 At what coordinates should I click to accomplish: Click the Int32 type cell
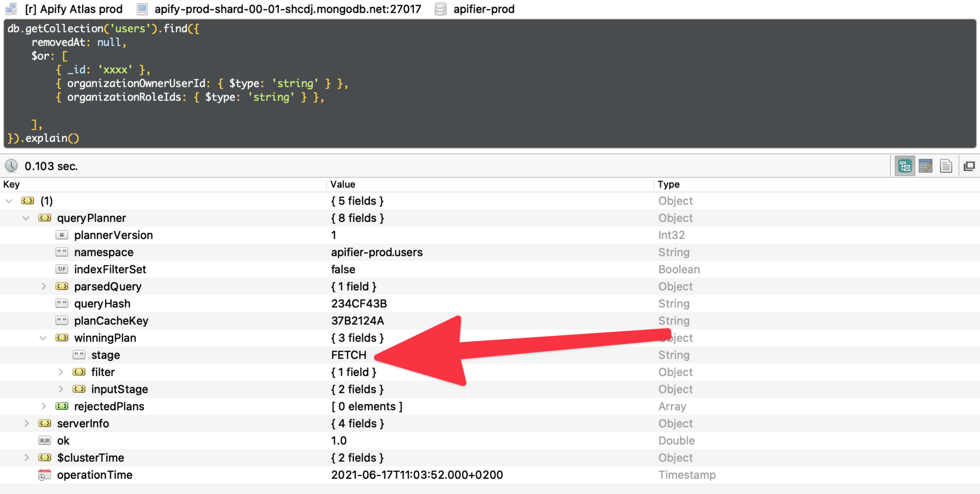click(x=671, y=235)
